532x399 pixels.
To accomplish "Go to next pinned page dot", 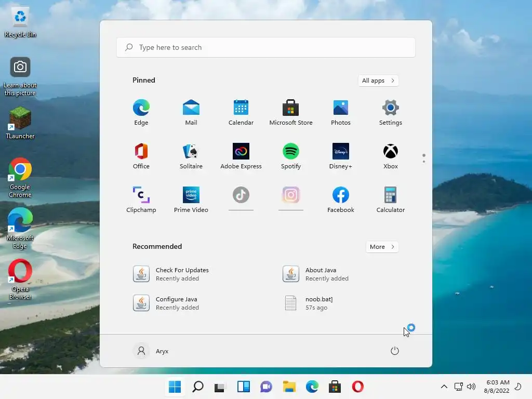I will pos(424,162).
